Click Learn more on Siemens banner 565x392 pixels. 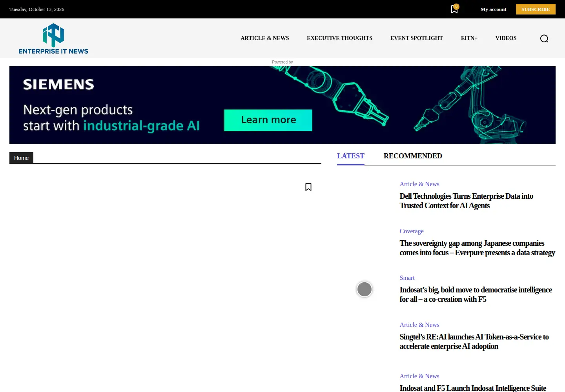(268, 120)
